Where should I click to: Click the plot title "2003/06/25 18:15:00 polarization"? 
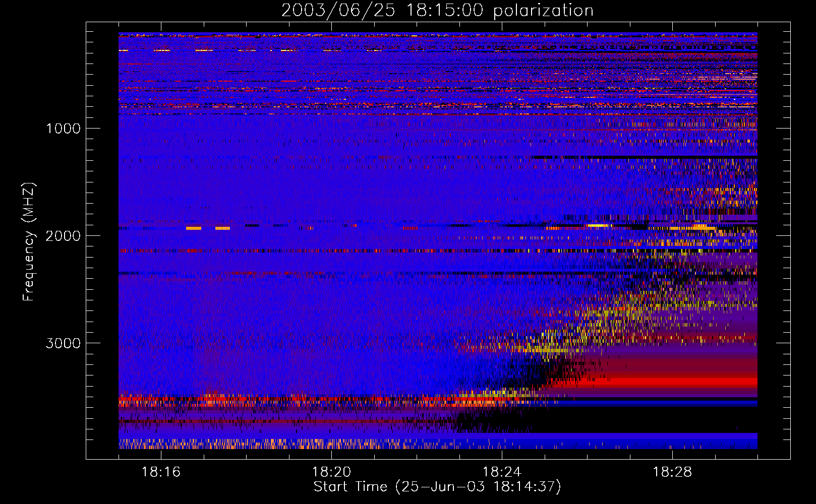[x=437, y=10]
